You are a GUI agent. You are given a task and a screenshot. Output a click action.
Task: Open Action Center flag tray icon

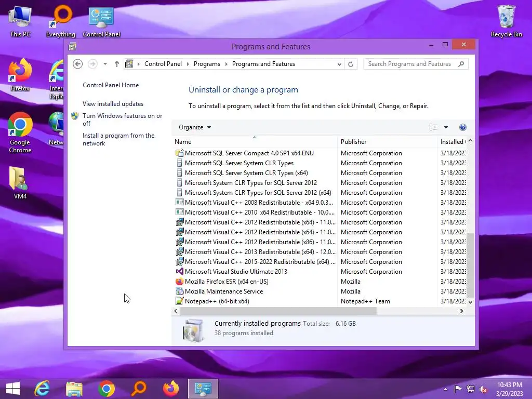pyautogui.click(x=458, y=389)
